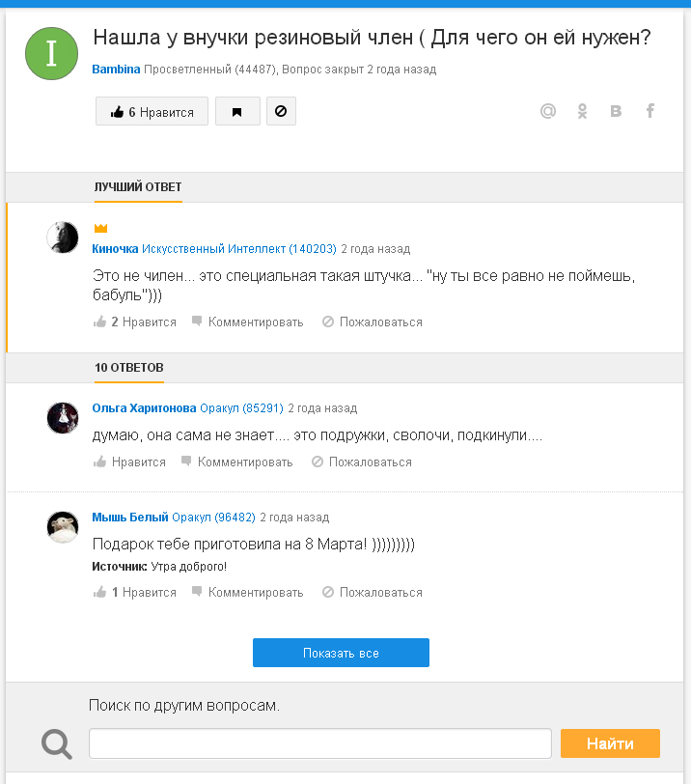
Task: Open comments on Мышь Белый's answer
Action: click(247, 592)
